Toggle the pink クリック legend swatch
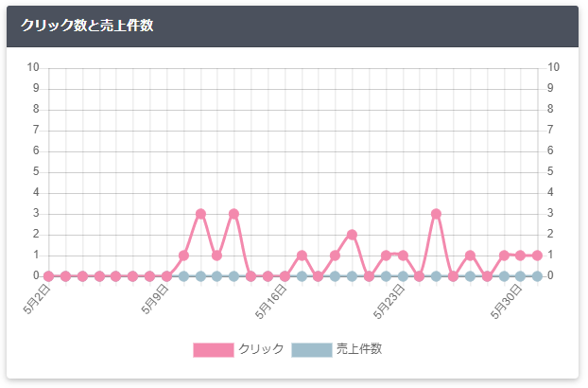Image resolution: width=588 pixels, height=388 pixels. coord(214,350)
